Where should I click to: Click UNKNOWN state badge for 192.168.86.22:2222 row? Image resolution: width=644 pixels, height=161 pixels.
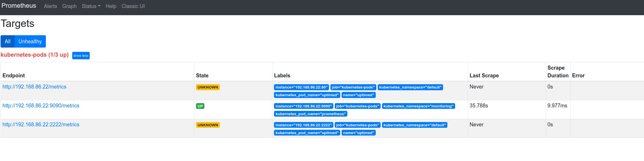(208, 125)
